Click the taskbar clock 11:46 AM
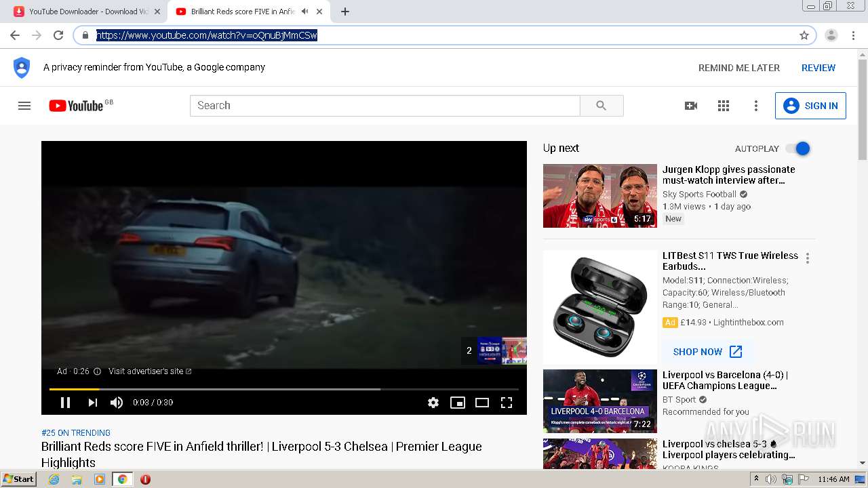This screenshot has width=868, height=488. pyautogui.click(x=833, y=479)
